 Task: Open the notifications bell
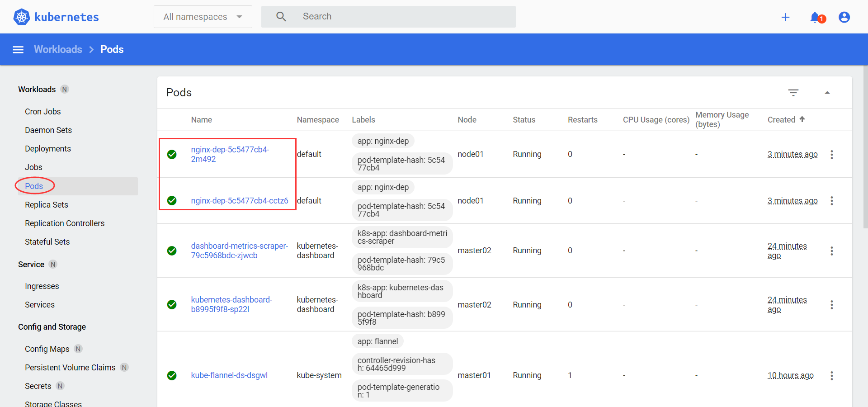[x=815, y=17]
